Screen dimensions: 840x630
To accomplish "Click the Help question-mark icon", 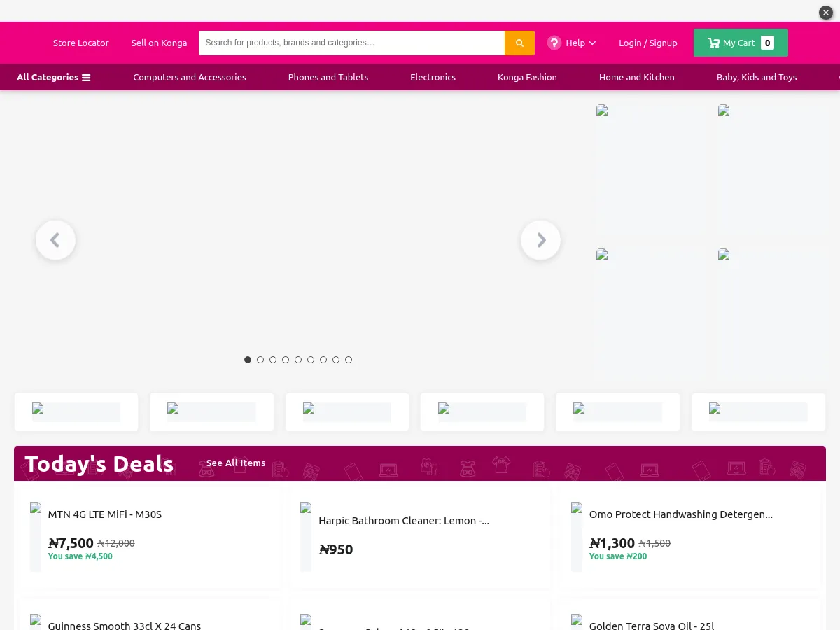I will click(x=554, y=43).
